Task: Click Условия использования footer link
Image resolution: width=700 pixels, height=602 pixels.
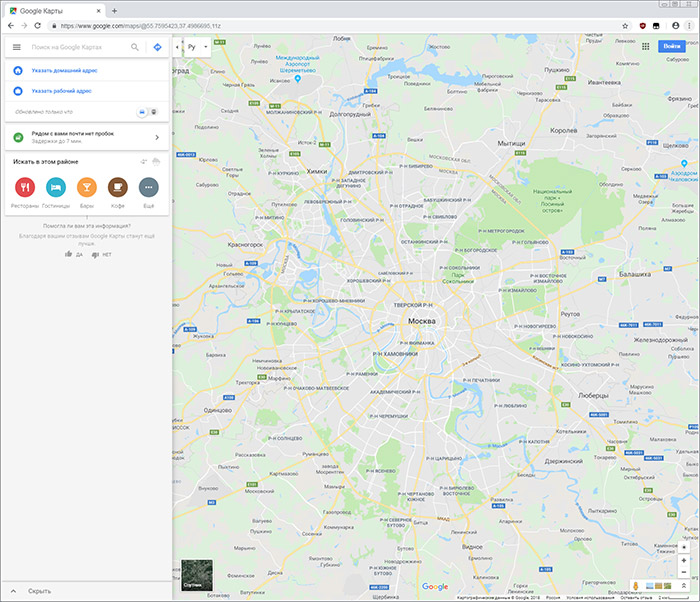Action: pos(590,597)
